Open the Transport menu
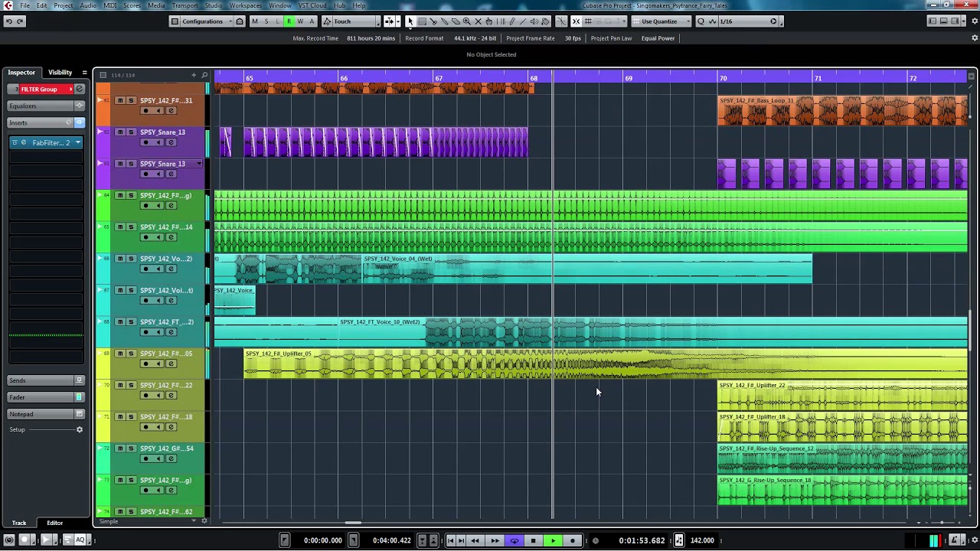The image size is (980, 551). tap(185, 5)
